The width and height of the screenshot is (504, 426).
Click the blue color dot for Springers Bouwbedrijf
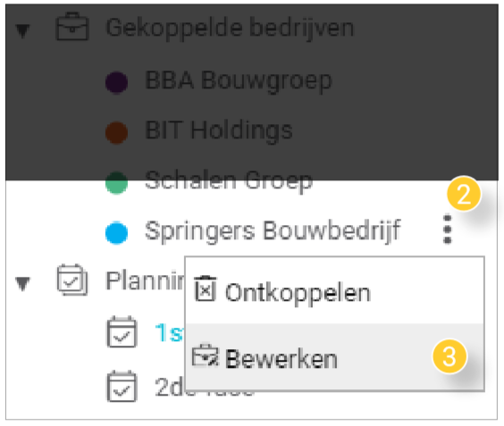click(116, 232)
